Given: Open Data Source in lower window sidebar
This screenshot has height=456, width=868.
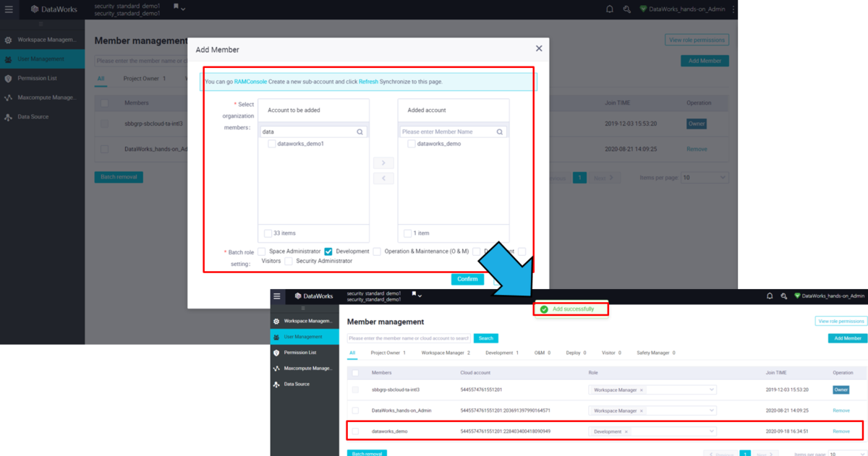Looking at the screenshot, I should coord(304,384).
